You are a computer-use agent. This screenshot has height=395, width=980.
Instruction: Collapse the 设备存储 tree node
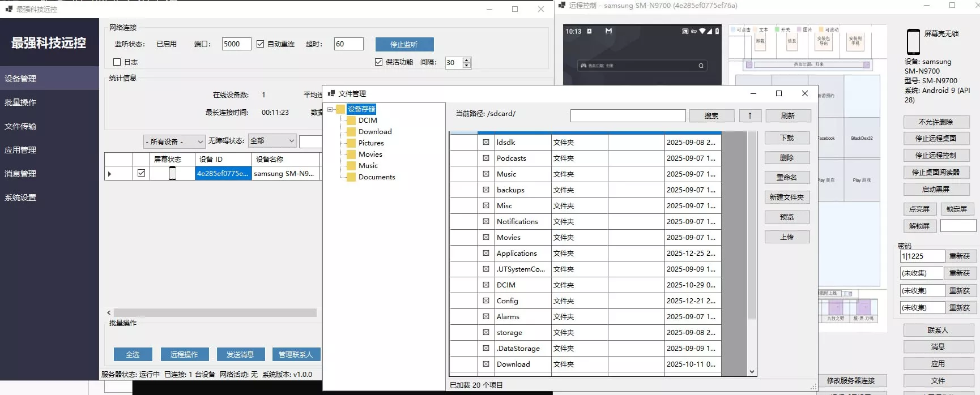point(330,109)
